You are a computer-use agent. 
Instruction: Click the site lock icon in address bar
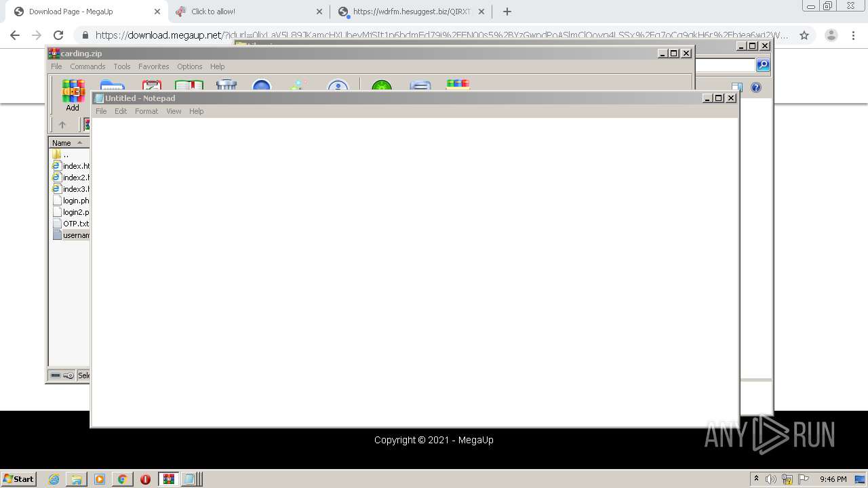pyautogui.click(x=85, y=35)
